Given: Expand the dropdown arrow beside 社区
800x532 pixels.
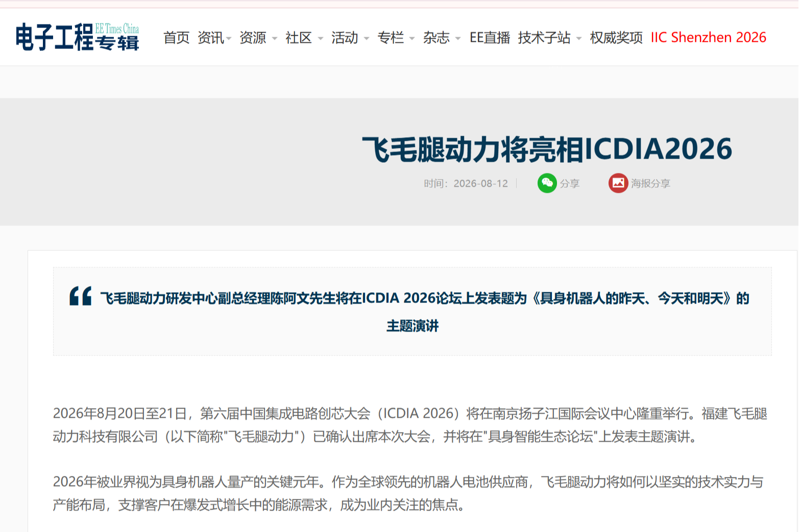Looking at the screenshot, I should pos(321,38).
